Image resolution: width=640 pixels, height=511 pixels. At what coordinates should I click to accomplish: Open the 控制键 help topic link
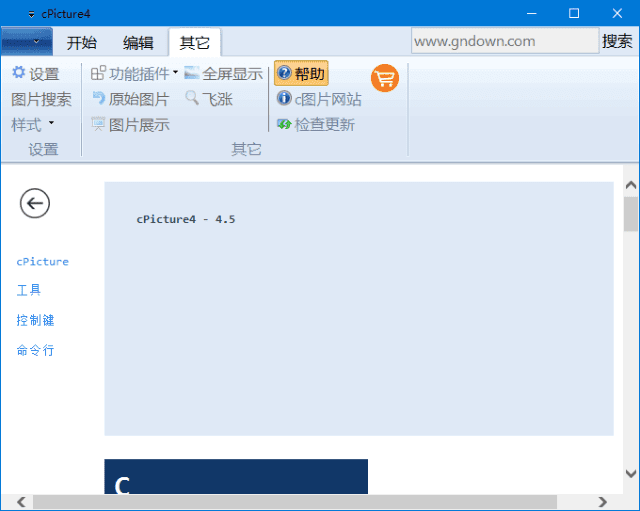click(35, 321)
